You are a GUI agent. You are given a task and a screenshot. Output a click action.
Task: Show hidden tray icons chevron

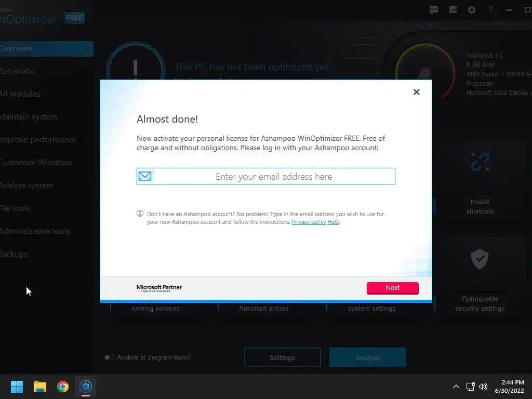(x=456, y=387)
